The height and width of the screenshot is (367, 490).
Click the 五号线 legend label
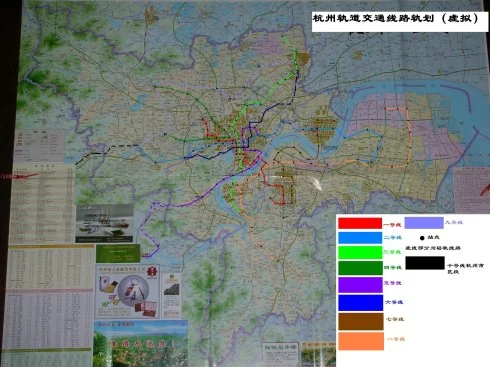[393, 283]
